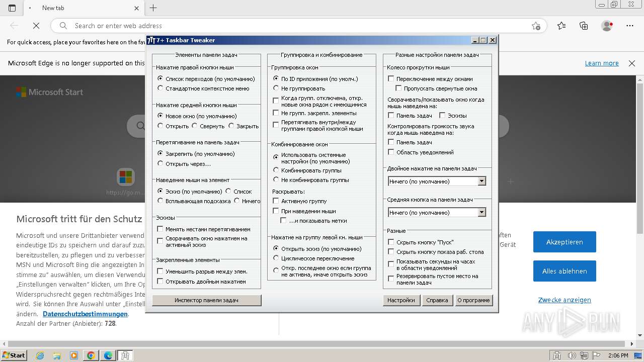
Task: Launch media player taskbar icon
Action: click(x=74, y=355)
